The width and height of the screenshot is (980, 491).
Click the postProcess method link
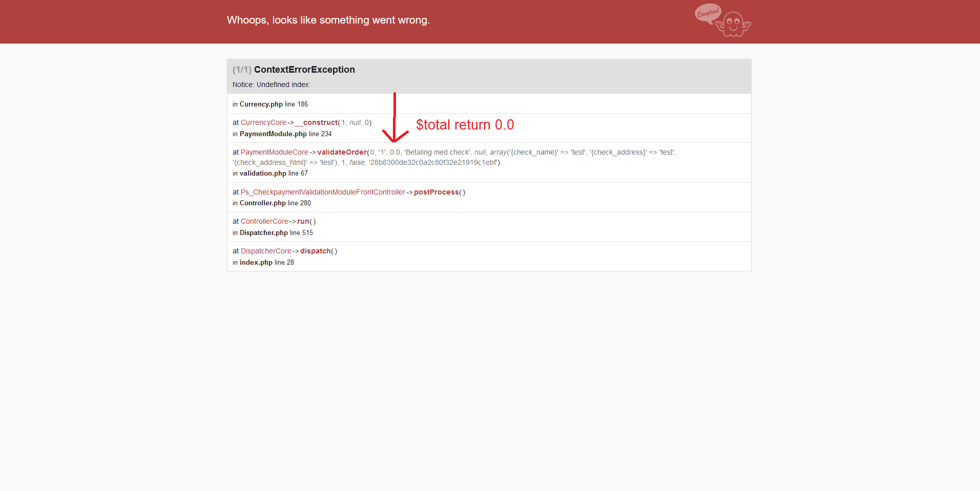(x=436, y=193)
